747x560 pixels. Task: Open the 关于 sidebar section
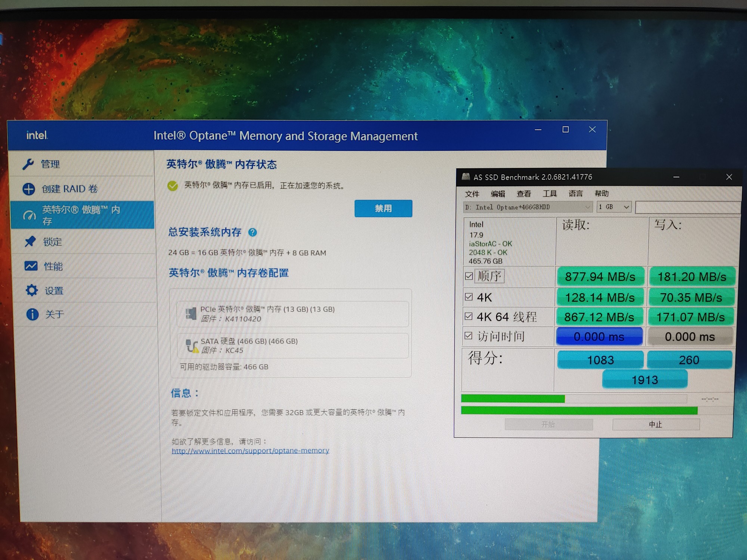(x=85, y=314)
